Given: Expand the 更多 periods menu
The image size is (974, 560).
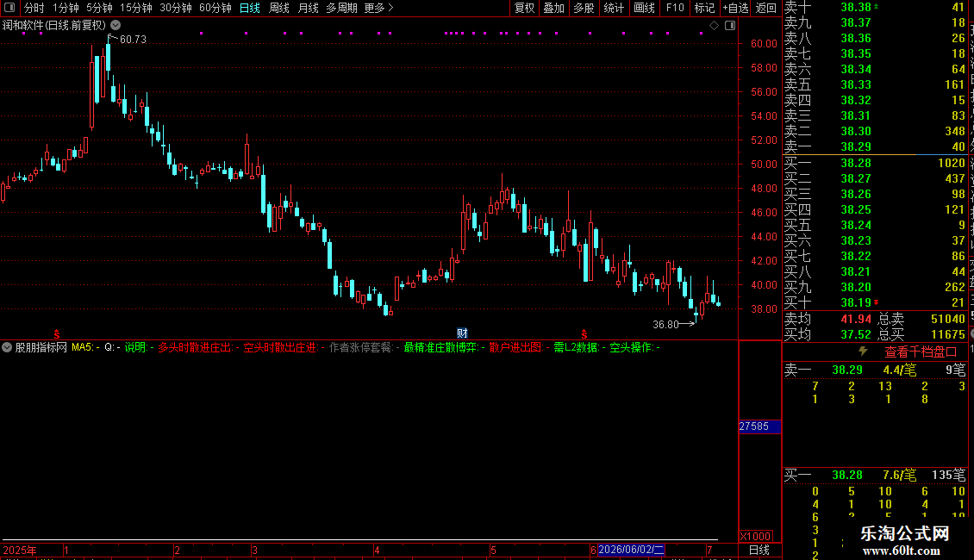Looking at the screenshot, I should click(x=379, y=8).
